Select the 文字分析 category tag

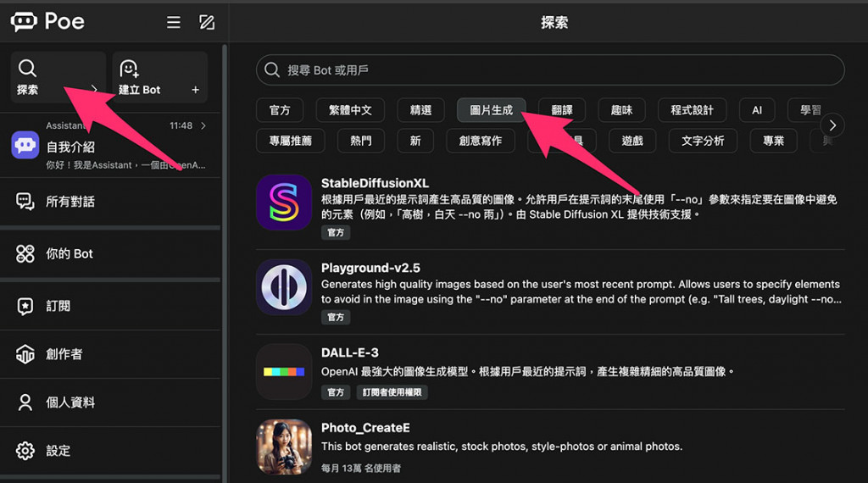(x=703, y=141)
